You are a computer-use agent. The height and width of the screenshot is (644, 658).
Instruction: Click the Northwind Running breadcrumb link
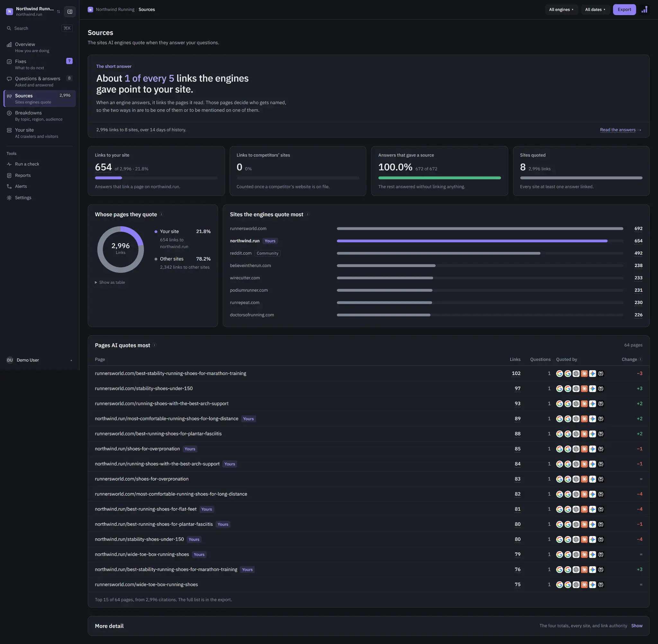click(115, 9)
